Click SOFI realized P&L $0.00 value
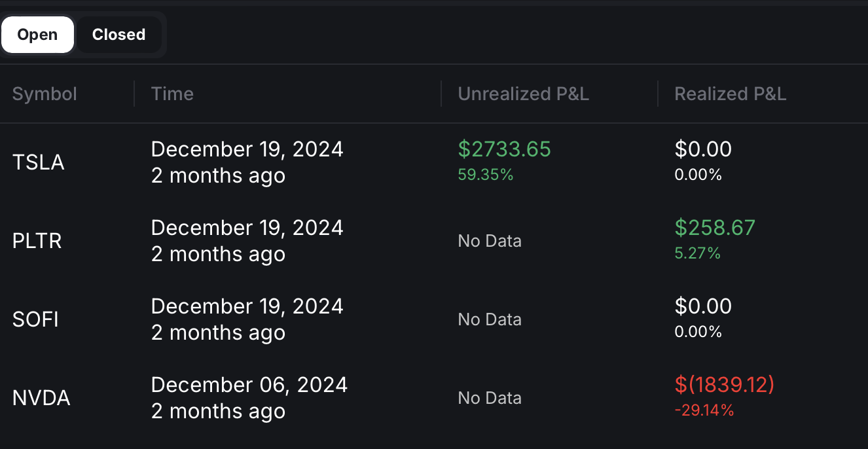This screenshot has height=449, width=868. click(703, 306)
